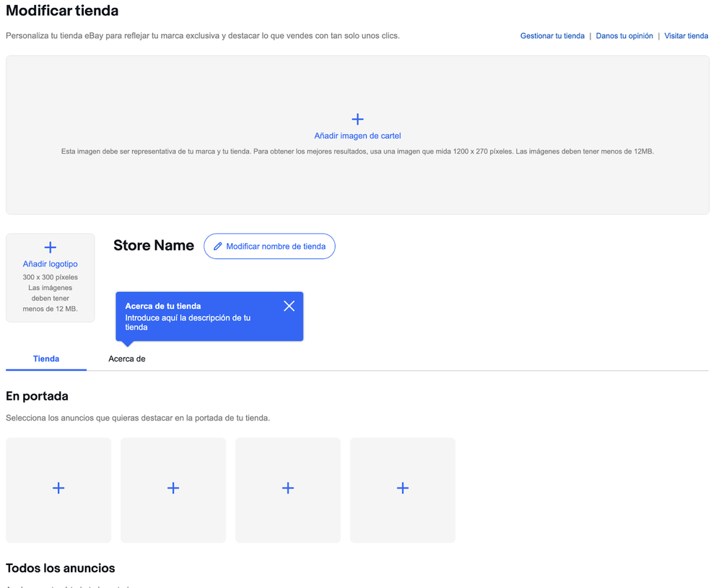Click the plus icon to add banner image
721x588 pixels.
(357, 119)
